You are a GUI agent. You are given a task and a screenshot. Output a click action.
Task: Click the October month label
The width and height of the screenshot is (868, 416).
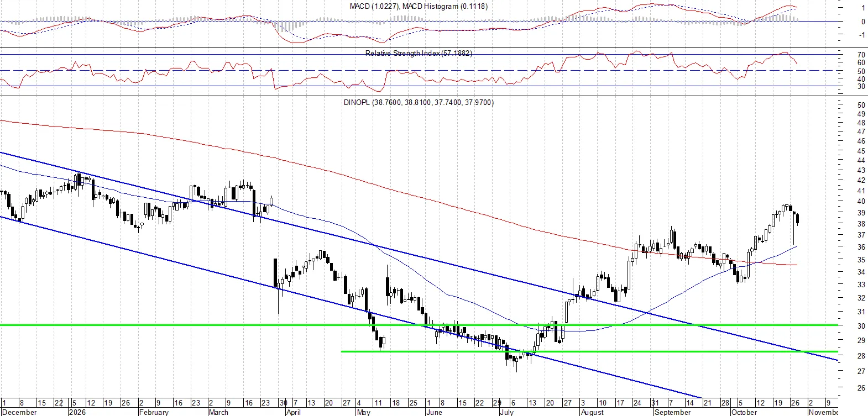[744, 412]
